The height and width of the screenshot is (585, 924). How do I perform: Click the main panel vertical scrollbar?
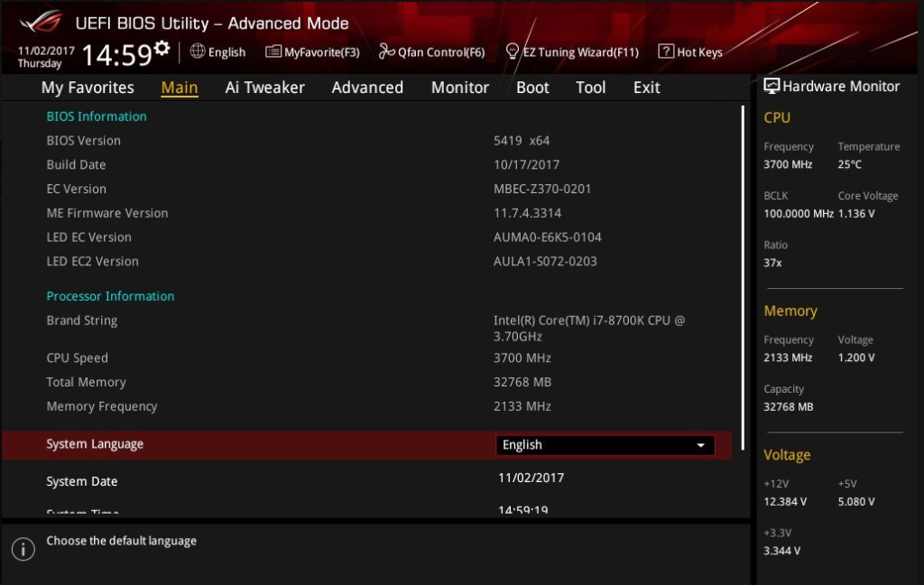point(743,277)
